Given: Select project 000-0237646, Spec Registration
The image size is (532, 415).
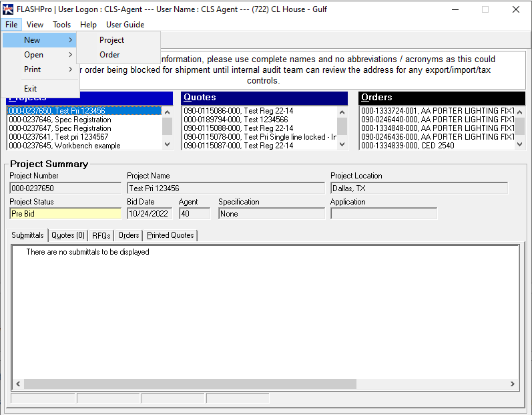Looking at the screenshot, I should pyautogui.click(x=59, y=120).
